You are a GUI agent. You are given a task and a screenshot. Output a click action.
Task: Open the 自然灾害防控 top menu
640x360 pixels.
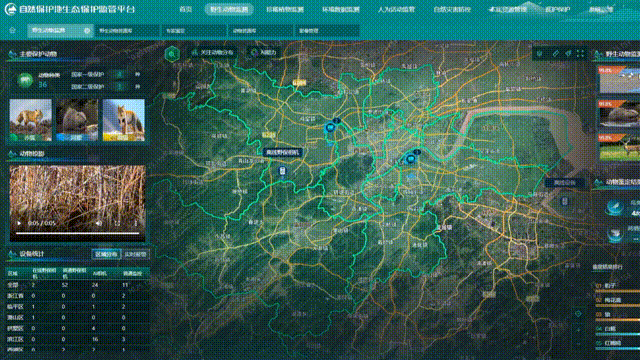pos(452,9)
